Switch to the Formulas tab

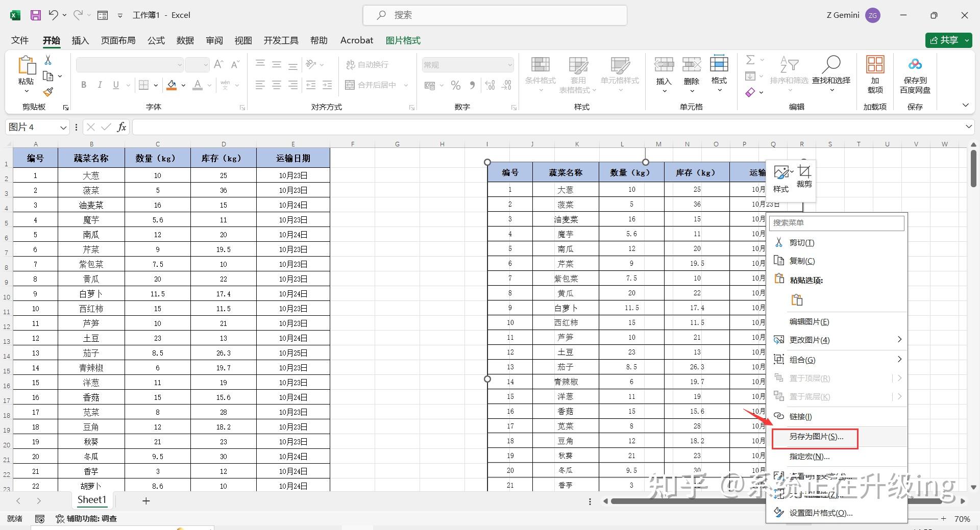tap(156, 40)
